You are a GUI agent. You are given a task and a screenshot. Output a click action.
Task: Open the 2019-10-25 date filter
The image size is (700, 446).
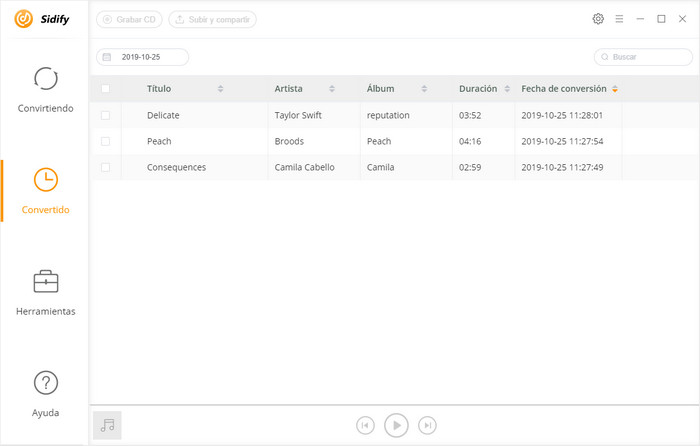[x=142, y=57]
